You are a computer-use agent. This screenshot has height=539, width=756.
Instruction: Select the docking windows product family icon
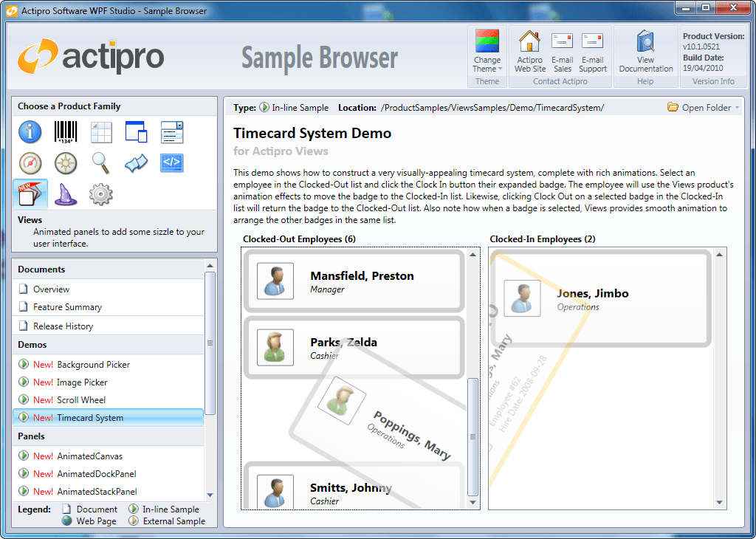[137, 132]
